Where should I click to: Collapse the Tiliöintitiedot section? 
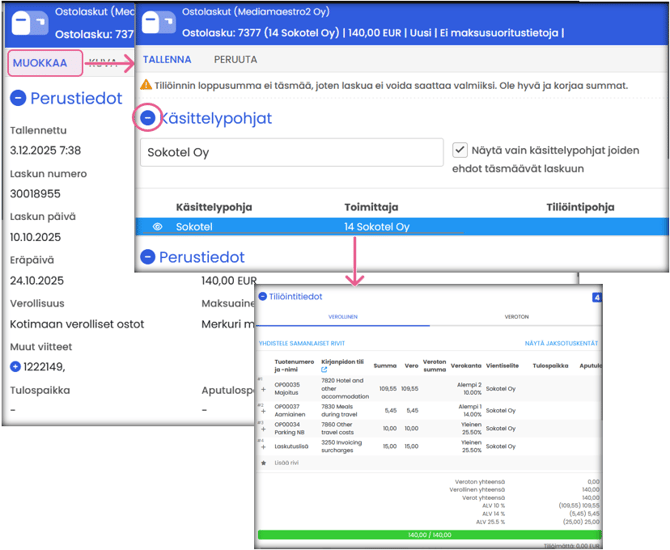pyautogui.click(x=262, y=296)
